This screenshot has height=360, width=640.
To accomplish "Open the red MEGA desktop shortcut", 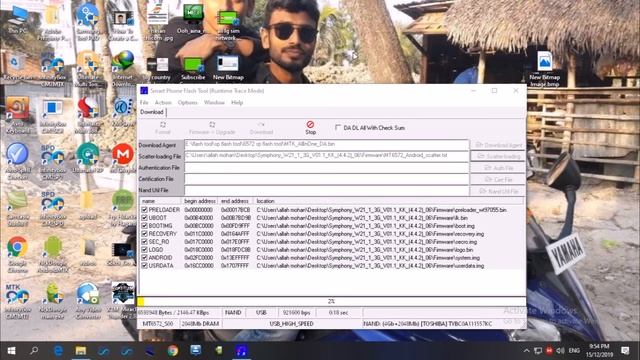I will click(x=123, y=158).
